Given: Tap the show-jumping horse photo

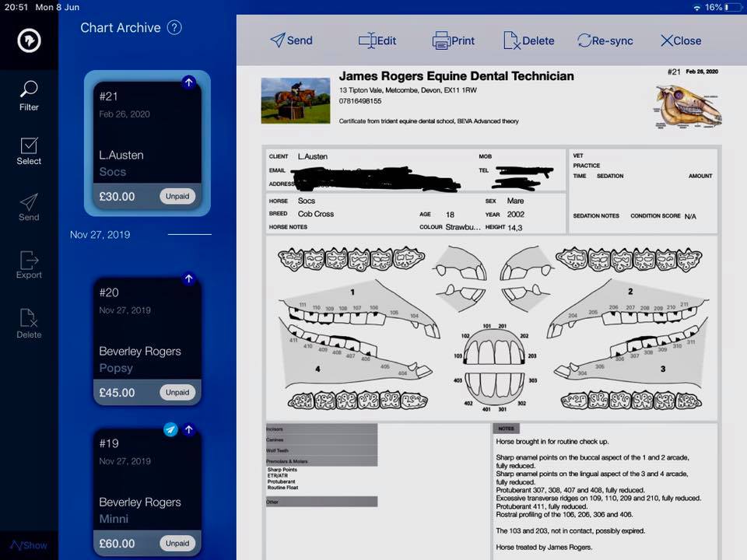Looking at the screenshot, I should click(x=296, y=100).
